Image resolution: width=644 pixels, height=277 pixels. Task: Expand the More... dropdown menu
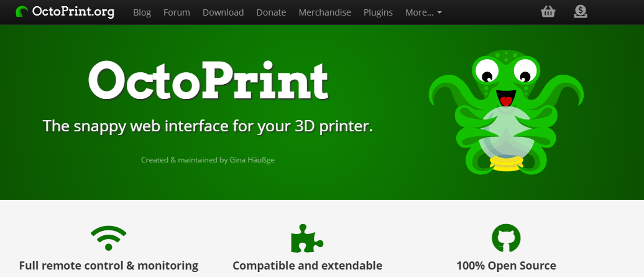click(x=423, y=12)
